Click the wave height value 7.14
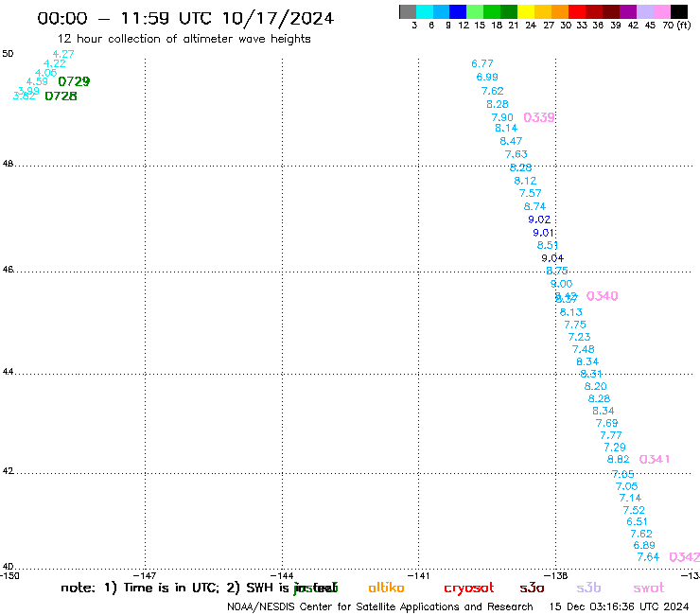 pos(630,498)
